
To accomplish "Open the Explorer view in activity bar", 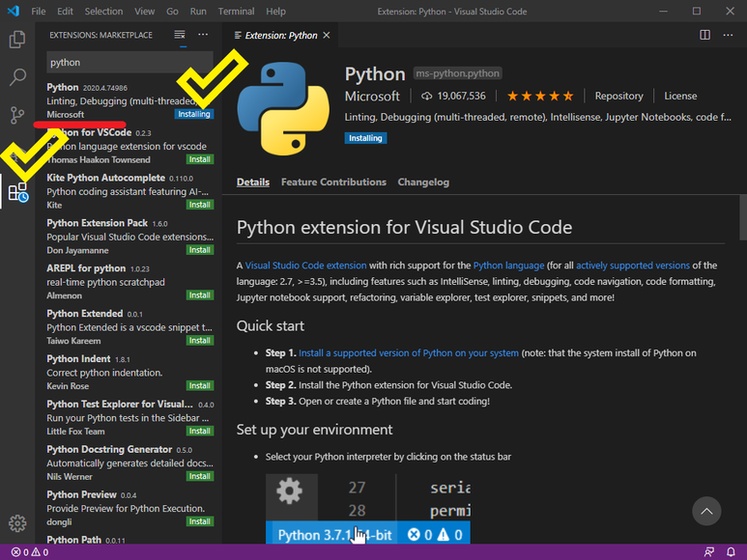I will (17, 39).
